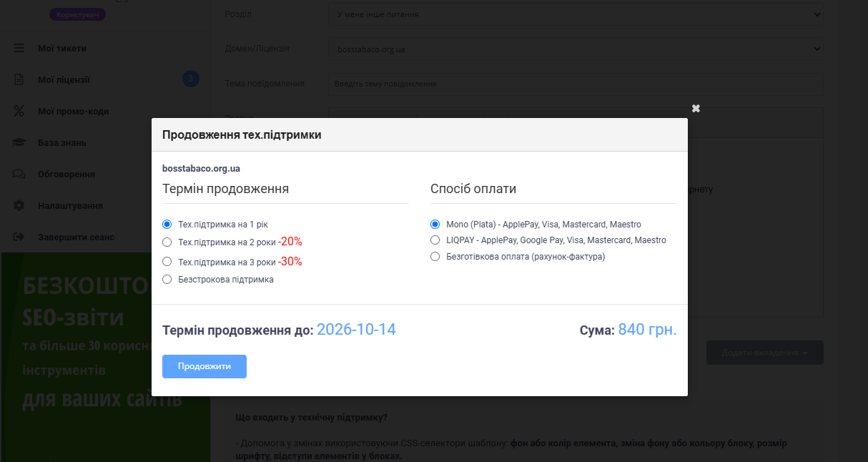Screen dimensions: 868x462
Task: Open Мої тикети menu item
Action: click(x=62, y=49)
